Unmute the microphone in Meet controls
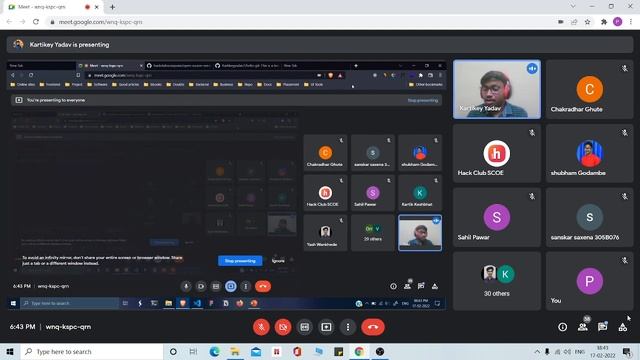Screen dimensions: 640x360 (x=261, y=327)
